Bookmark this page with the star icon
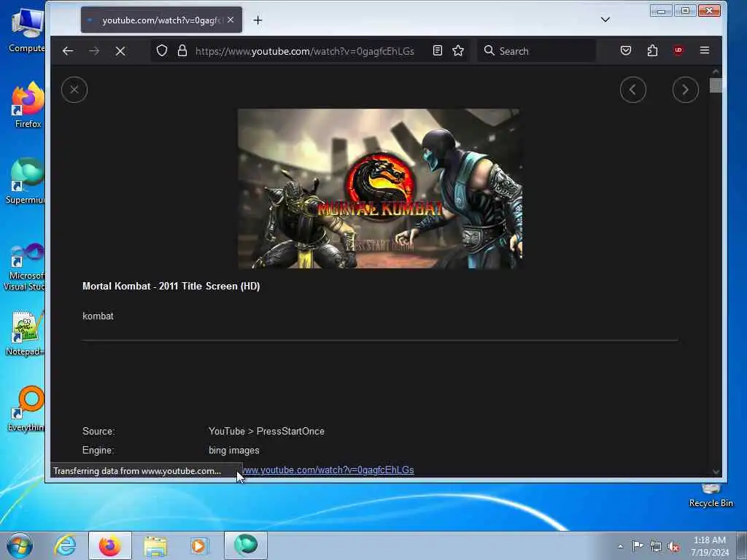Viewport: 747px width, 560px height. point(458,50)
